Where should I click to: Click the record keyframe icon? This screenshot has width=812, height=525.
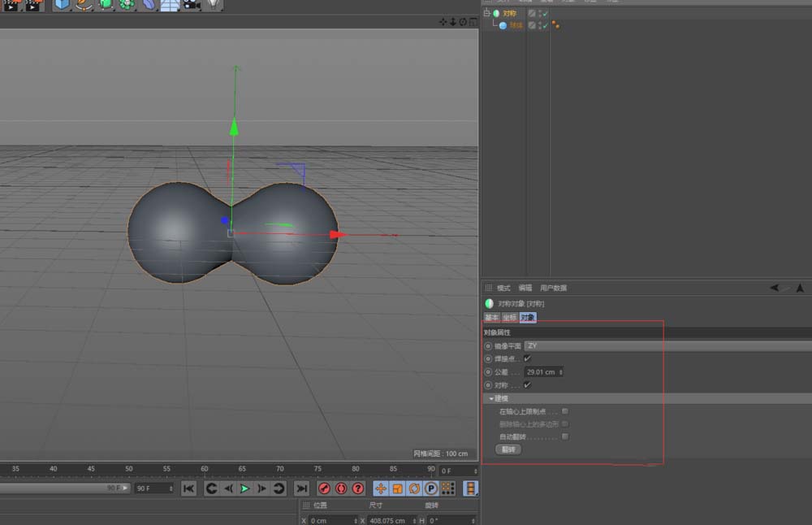pyautogui.click(x=323, y=488)
